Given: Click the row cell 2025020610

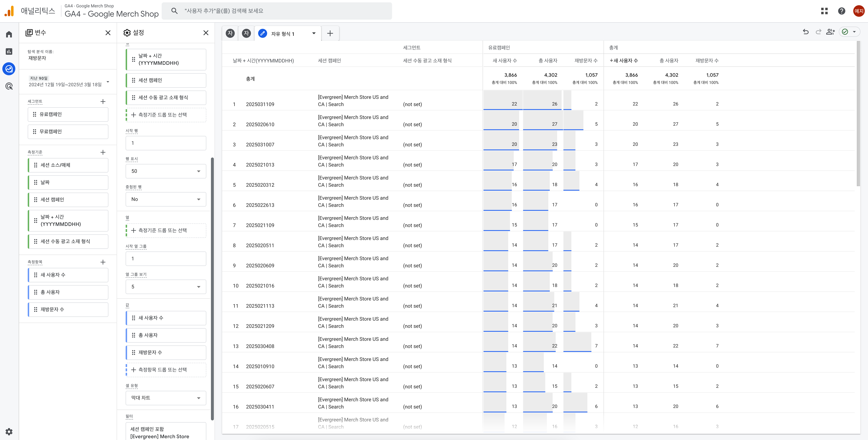Looking at the screenshot, I should (260, 124).
